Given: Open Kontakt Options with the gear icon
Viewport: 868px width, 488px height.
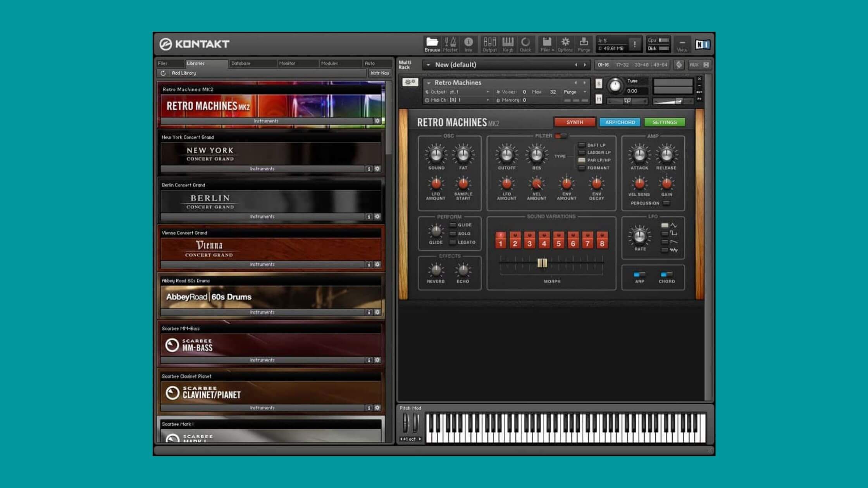Looking at the screenshot, I should 565,43.
